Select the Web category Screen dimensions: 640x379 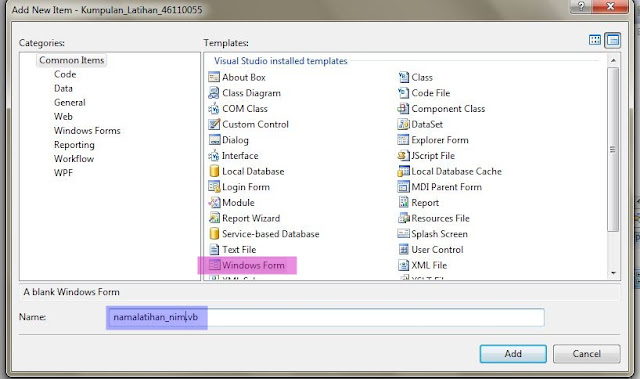(x=63, y=117)
